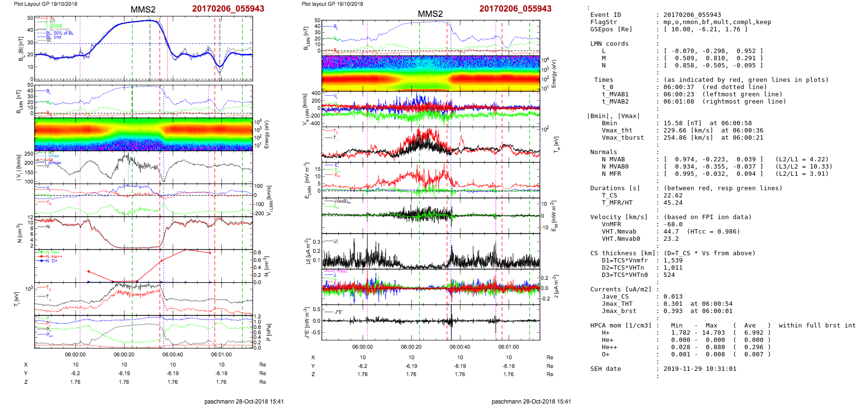The height and width of the screenshot is (405, 868).
Task: Click the H+ average '( 6.992 )'
Action: click(752, 333)
